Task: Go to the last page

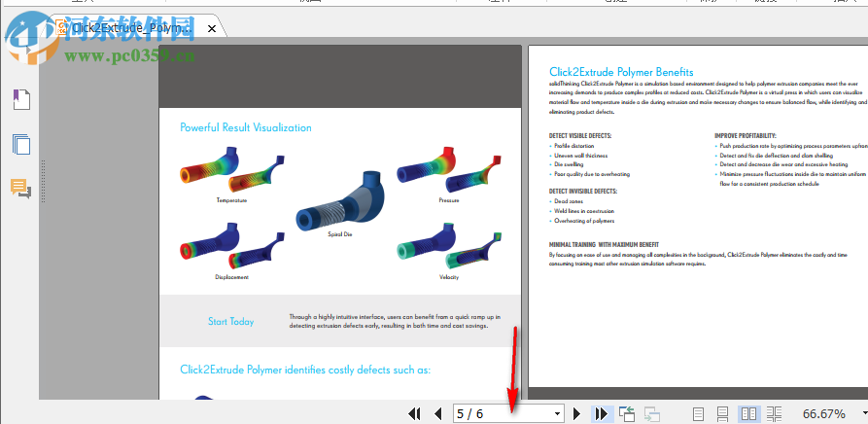Action: [602, 413]
